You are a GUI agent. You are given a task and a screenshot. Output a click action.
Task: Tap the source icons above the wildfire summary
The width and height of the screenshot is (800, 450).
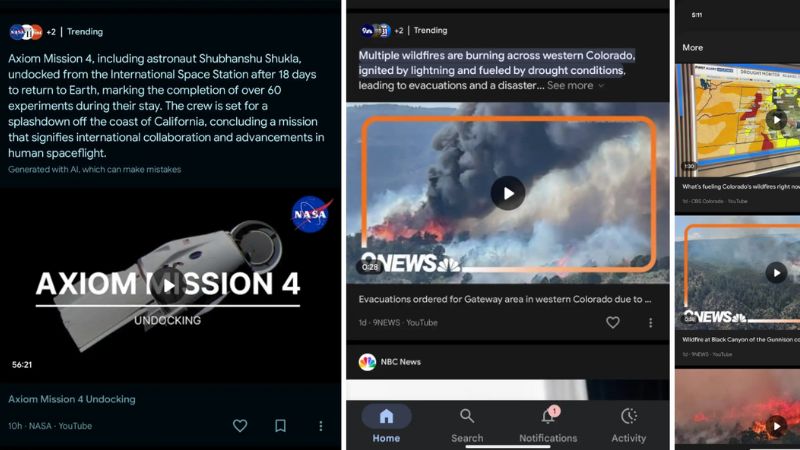[x=376, y=31]
